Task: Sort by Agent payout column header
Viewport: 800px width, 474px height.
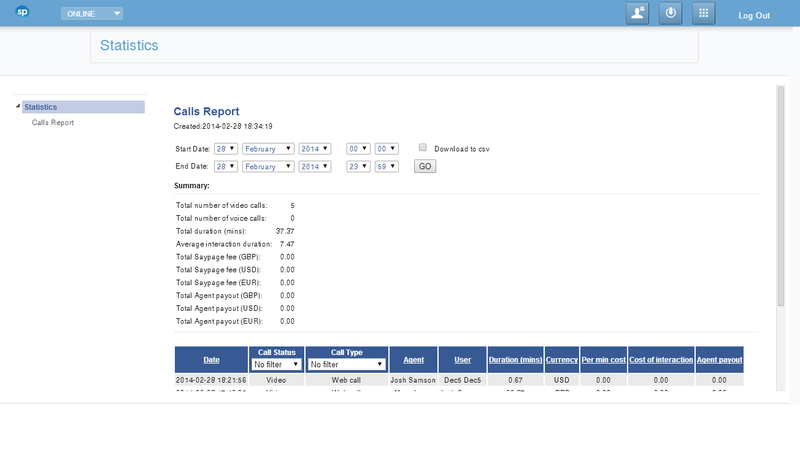Action: (718, 359)
